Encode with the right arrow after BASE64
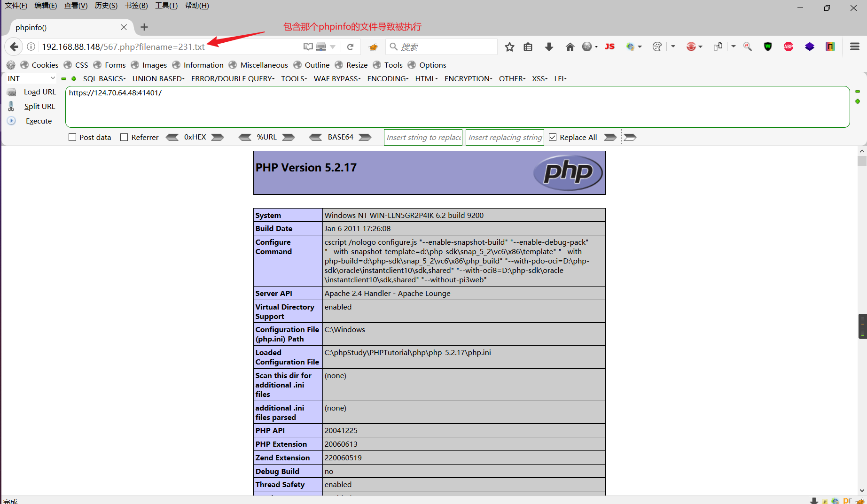Screen dimensions: 867x504 (365, 137)
